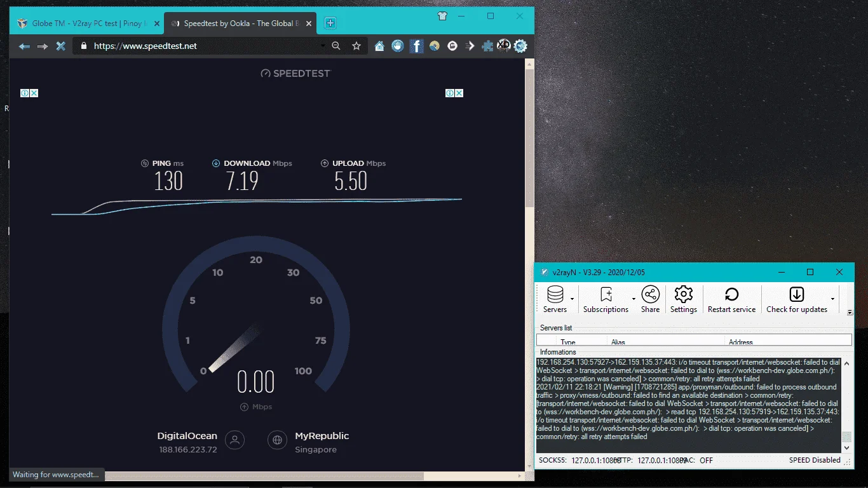868x488 pixels.
Task: Click the IP address 188.166.223.72
Action: point(188,450)
